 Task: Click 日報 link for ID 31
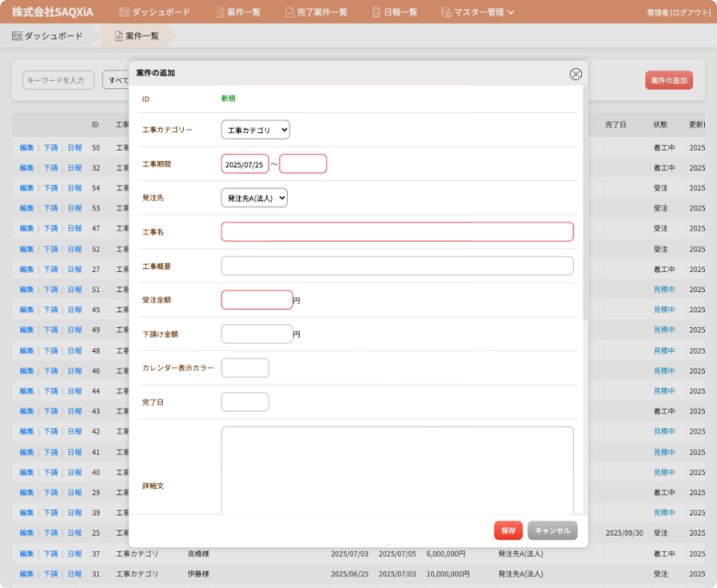(x=74, y=573)
